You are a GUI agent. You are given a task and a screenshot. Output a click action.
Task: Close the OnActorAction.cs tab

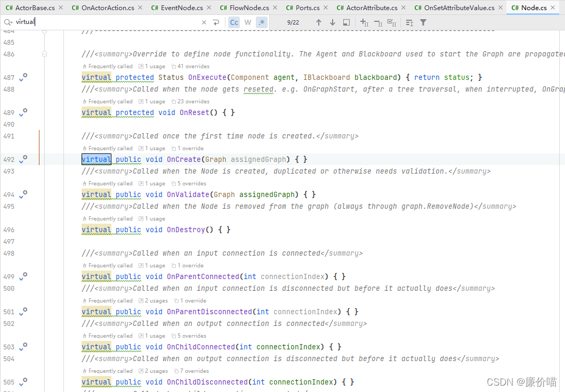(x=140, y=7)
